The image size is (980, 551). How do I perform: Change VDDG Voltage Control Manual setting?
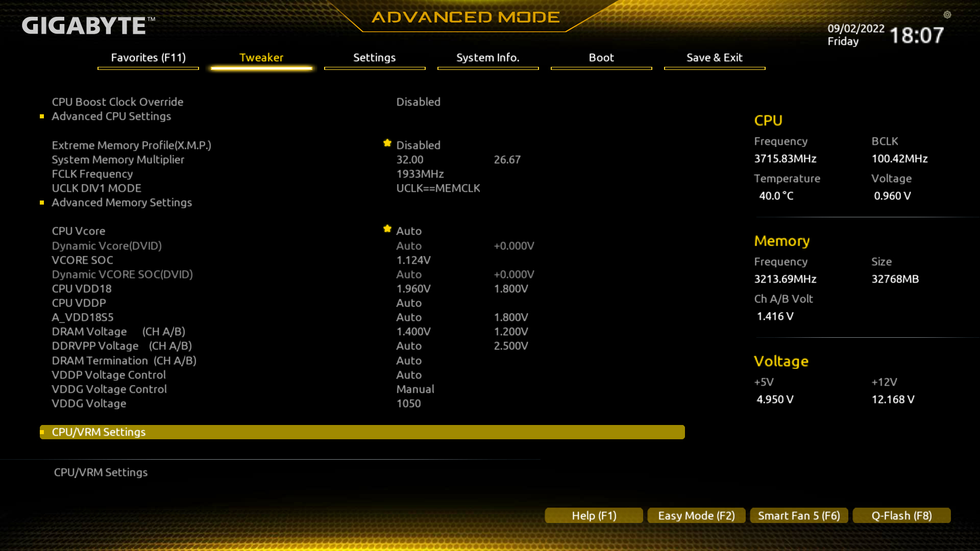pos(415,389)
